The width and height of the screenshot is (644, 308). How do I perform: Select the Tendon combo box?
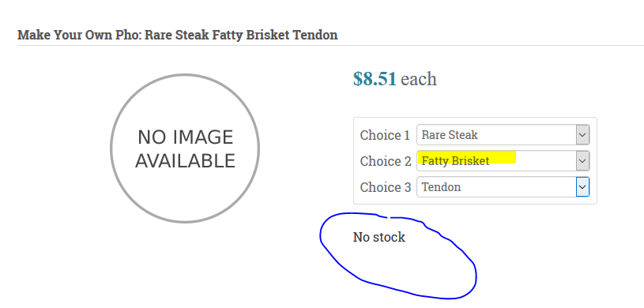coord(503,187)
